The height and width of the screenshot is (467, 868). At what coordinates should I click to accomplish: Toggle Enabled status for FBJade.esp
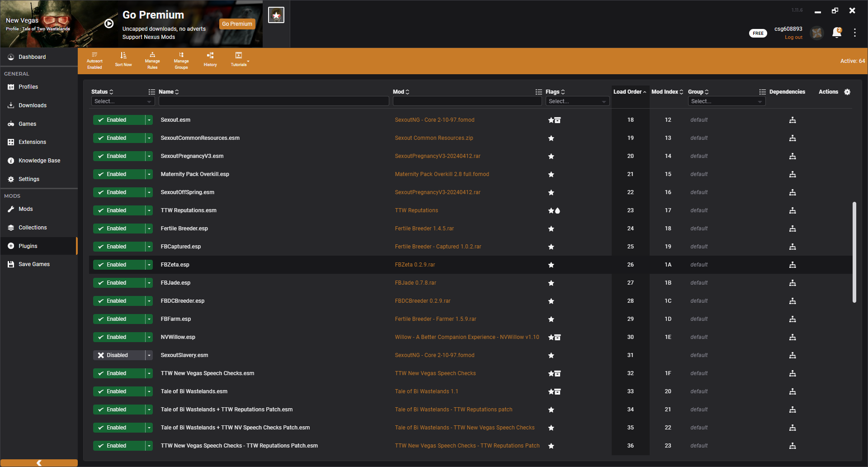click(119, 283)
